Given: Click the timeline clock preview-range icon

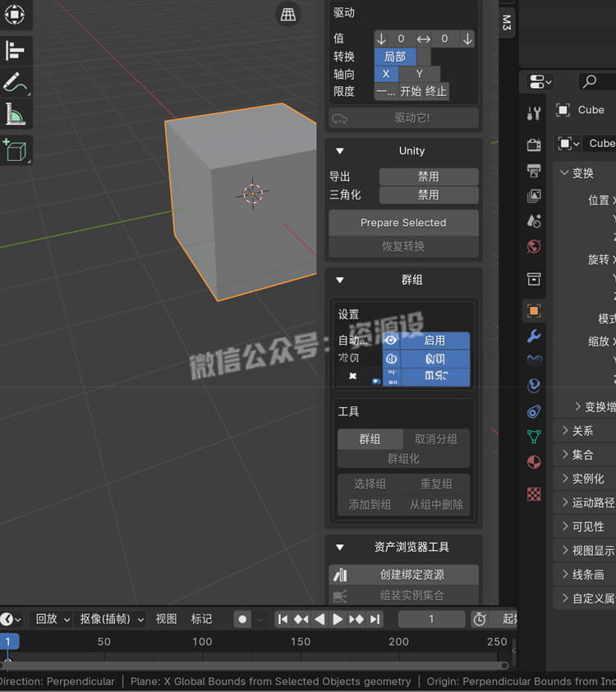Looking at the screenshot, I should (480, 619).
